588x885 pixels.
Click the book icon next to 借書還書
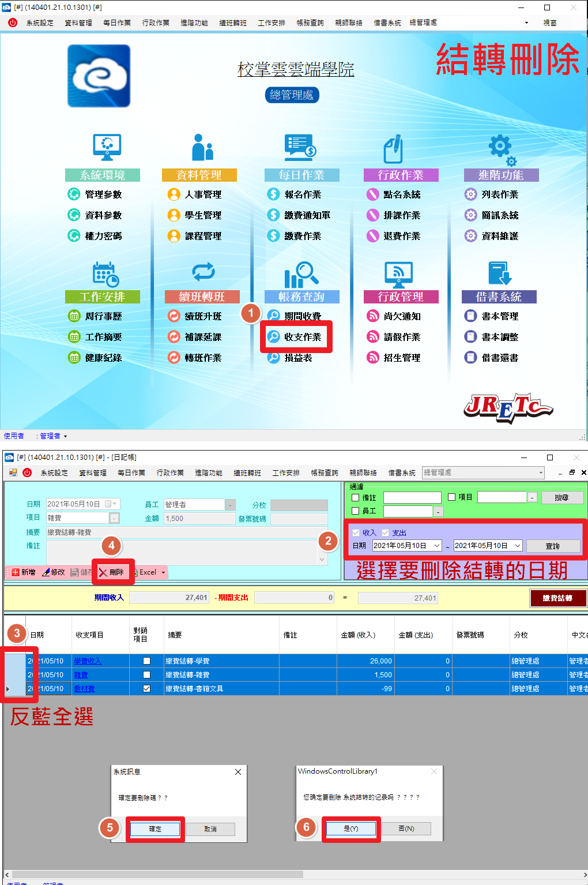(x=470, y=358)
